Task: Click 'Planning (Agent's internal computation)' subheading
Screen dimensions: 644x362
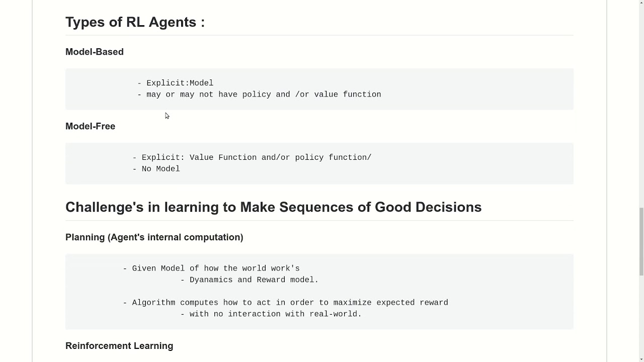Action: tap(154, 237)
